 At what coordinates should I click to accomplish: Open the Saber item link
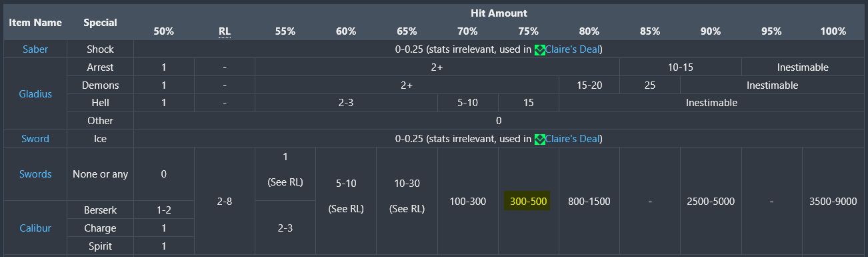35,49
